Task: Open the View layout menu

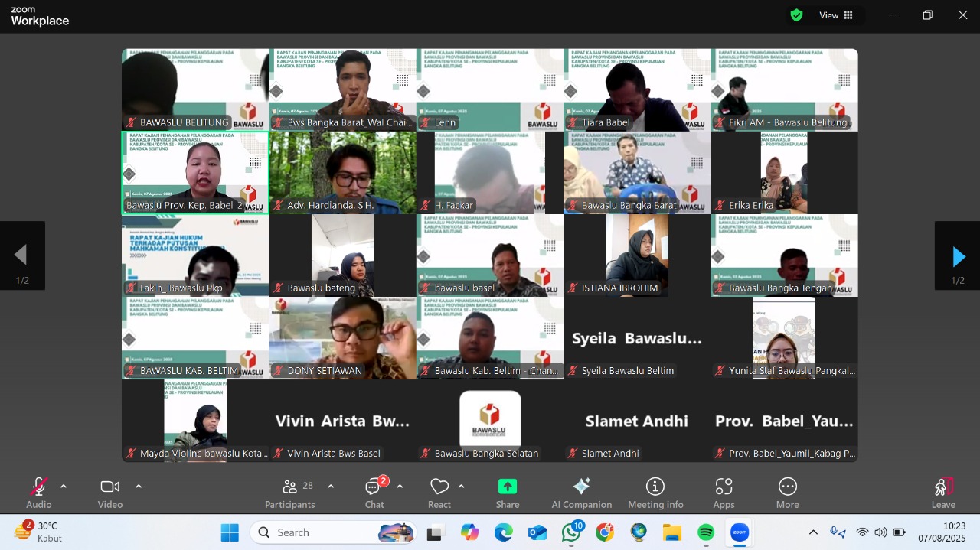Action: coord(836,15)
